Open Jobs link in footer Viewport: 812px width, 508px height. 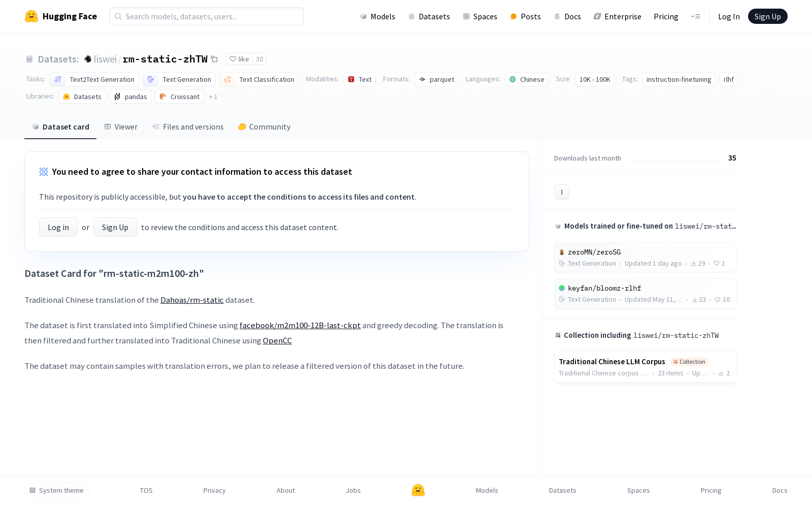coord(353,490)
